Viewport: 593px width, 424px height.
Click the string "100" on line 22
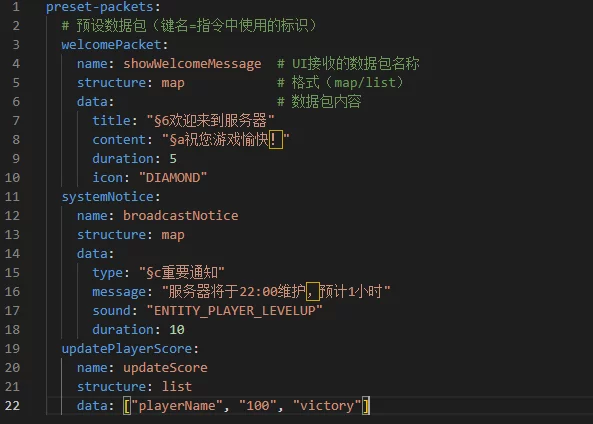258,405
